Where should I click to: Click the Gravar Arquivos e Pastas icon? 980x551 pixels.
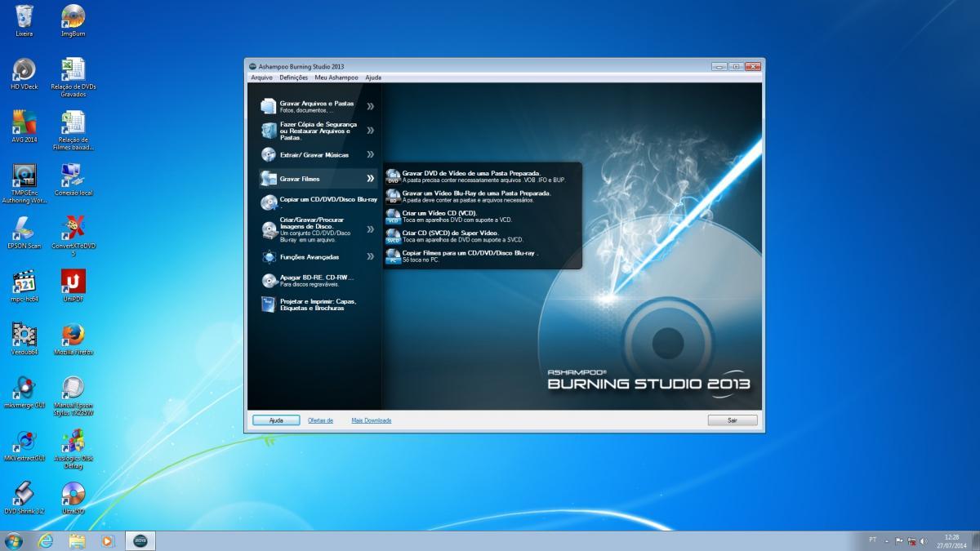tap(268, 106)
